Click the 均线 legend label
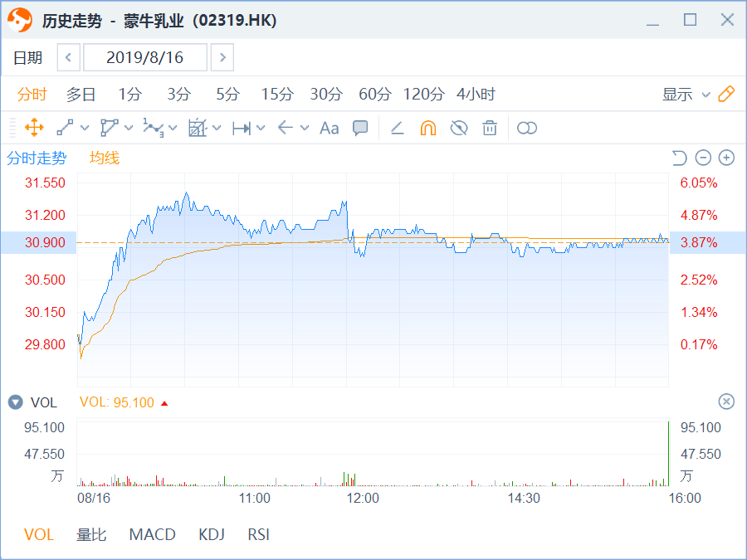747x560 pixels. (x=105, y=158)
